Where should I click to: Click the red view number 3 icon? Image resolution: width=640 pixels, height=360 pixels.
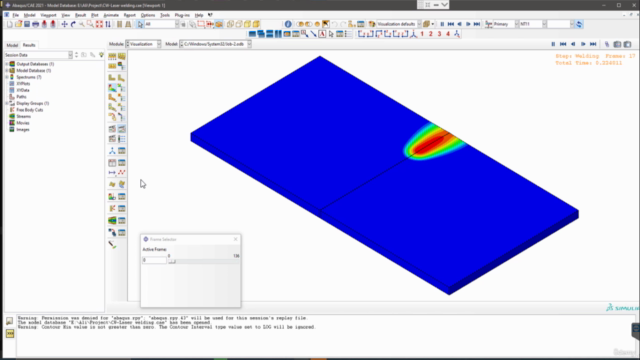coord(440,34)
